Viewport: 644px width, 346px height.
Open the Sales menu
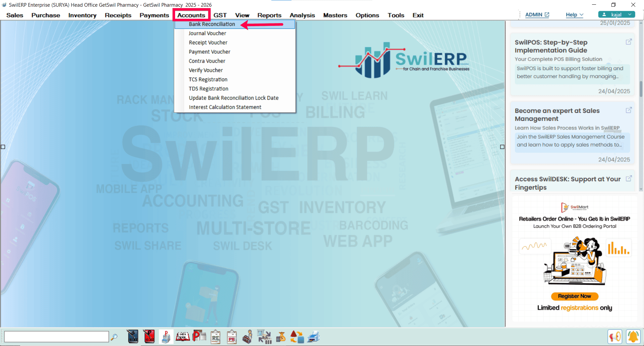click(x=15, y=15)
